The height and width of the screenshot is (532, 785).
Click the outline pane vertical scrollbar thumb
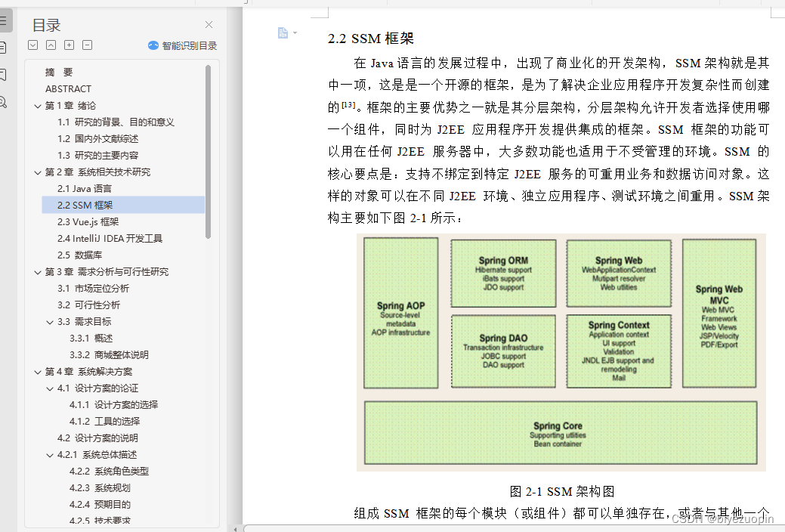tap(208, 152)
